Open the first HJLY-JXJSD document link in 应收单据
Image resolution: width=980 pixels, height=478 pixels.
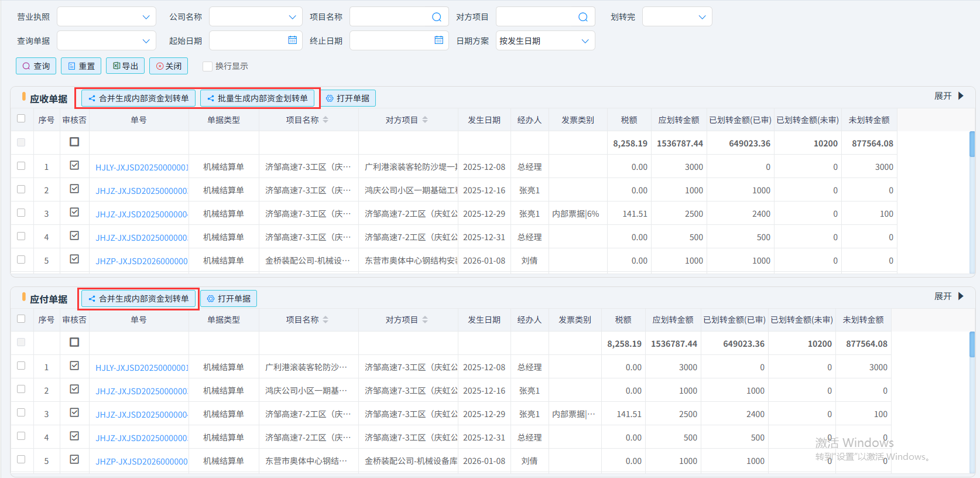coord(142,168)
